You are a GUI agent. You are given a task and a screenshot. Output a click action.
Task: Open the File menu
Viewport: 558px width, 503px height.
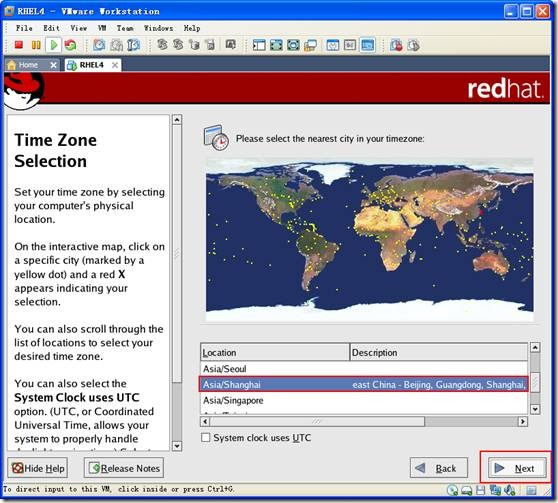[24, 28]
